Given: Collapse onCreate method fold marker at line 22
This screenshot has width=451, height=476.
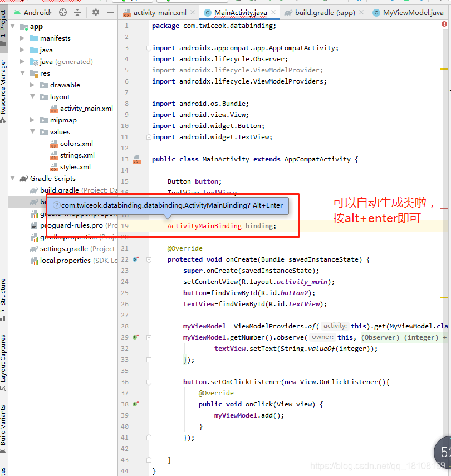Looking at the screenshot, I should point(149,259).
